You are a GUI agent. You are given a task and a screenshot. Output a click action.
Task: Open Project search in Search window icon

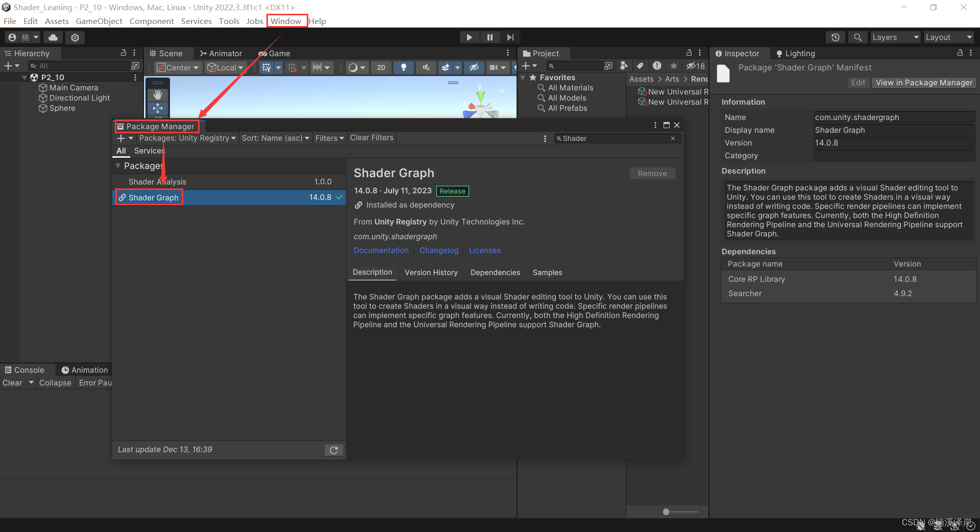[608, 66]
